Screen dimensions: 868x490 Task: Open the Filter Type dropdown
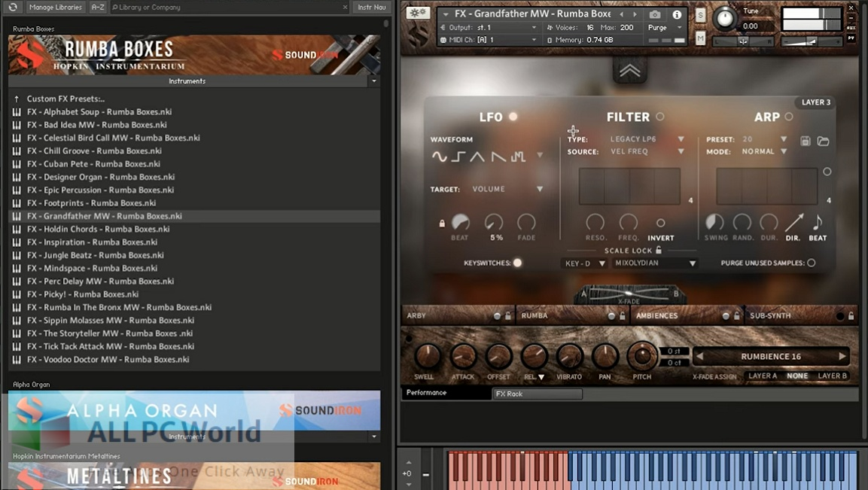point(681,139)
